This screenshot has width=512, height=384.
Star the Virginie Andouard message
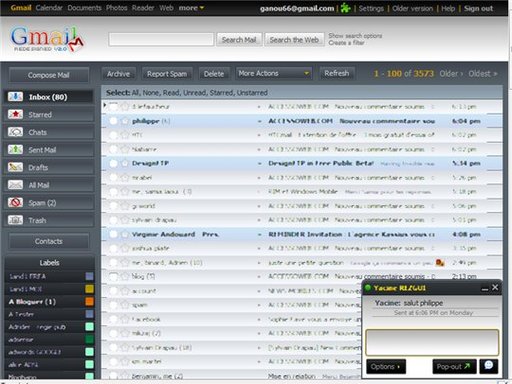125,234
